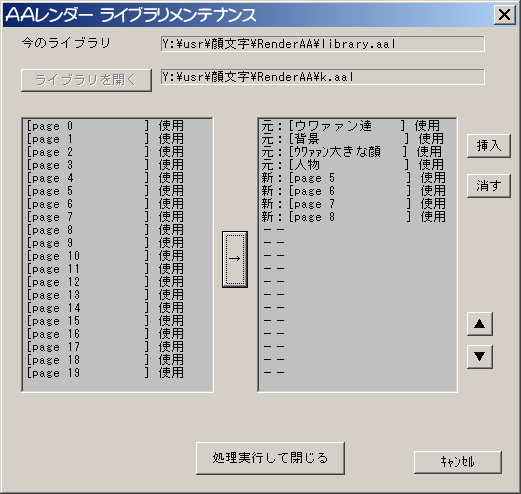Viewport: 521px width, 494px height.
Task: Click the 今のライブラリ label
Action: click(x=66, y=43)
